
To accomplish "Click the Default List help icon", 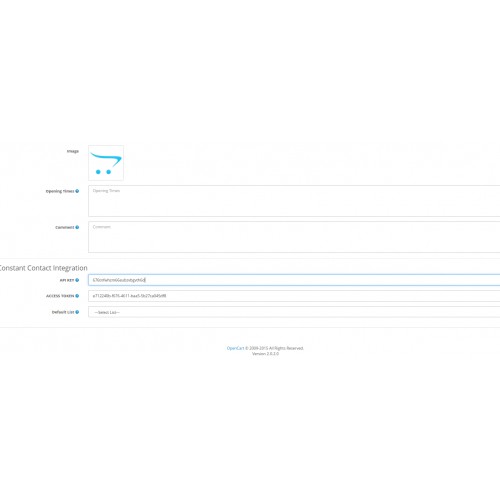I will coord(77,312).
